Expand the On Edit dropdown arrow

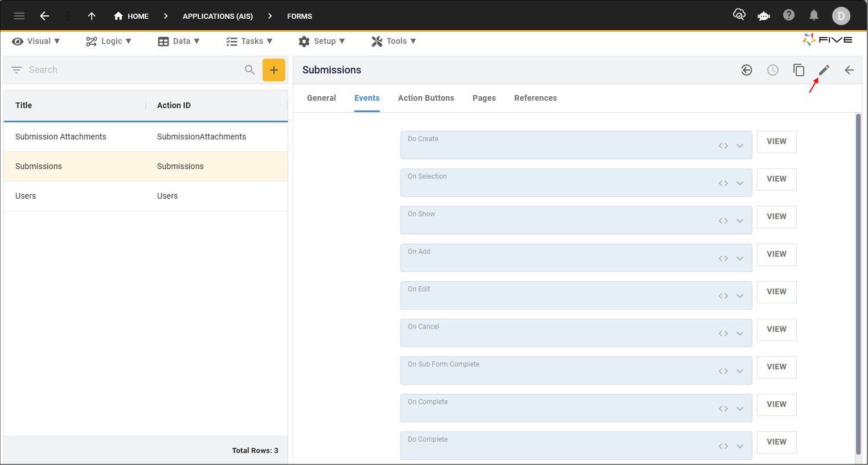739,296
